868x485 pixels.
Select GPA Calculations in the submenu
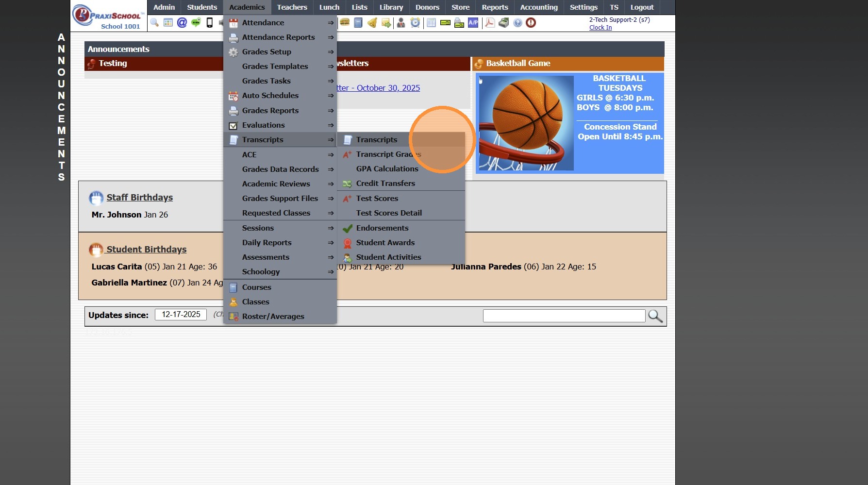[x=401, y=169]
